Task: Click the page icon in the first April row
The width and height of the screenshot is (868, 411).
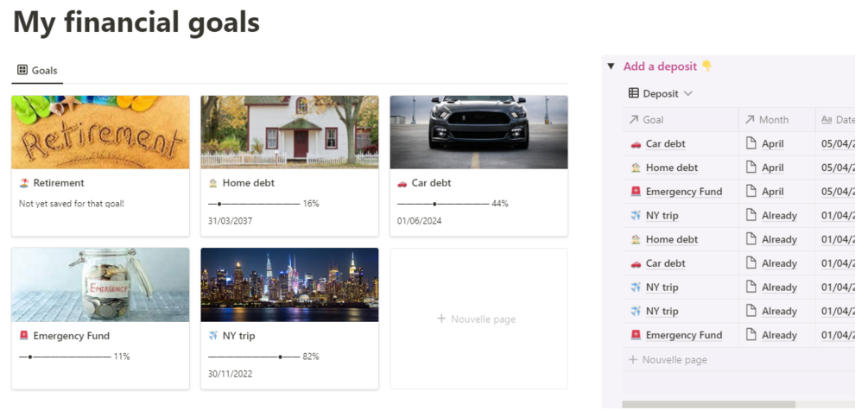Action: pyautogui.click(x=751, y=143)
